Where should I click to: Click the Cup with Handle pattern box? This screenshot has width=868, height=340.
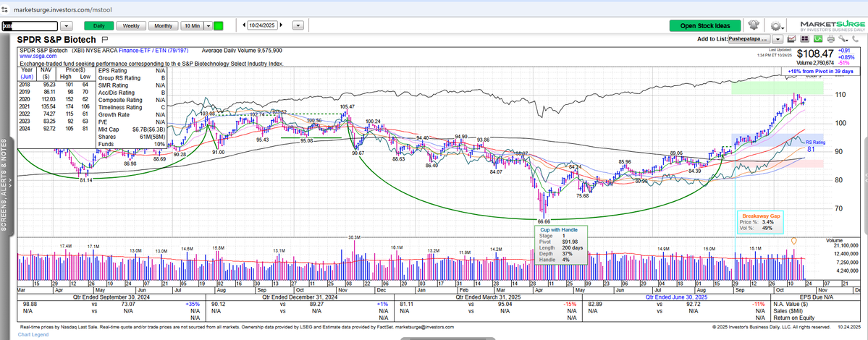pos(560,245)
